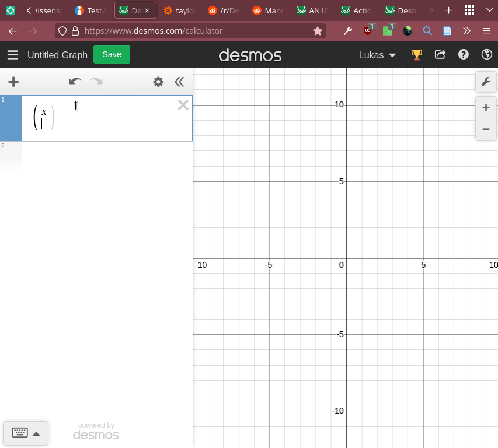
Task: Open the Lukas account dropdown
Action: (377, 55)
